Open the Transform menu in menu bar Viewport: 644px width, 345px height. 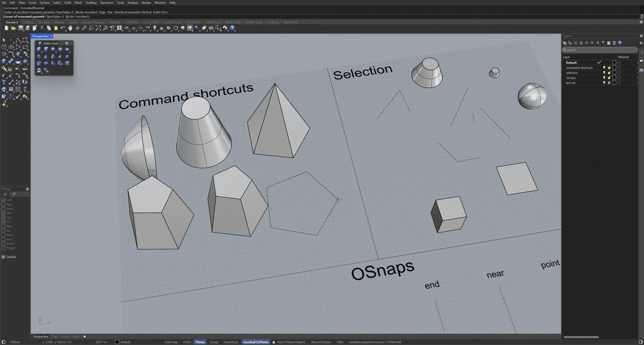point(106,3)
